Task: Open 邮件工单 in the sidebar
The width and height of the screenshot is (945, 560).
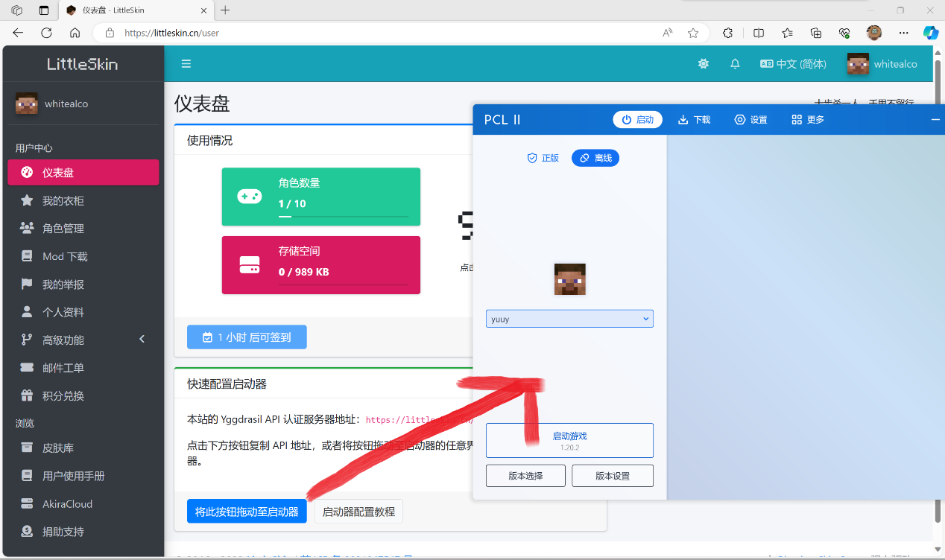Action: coord(83,368)
